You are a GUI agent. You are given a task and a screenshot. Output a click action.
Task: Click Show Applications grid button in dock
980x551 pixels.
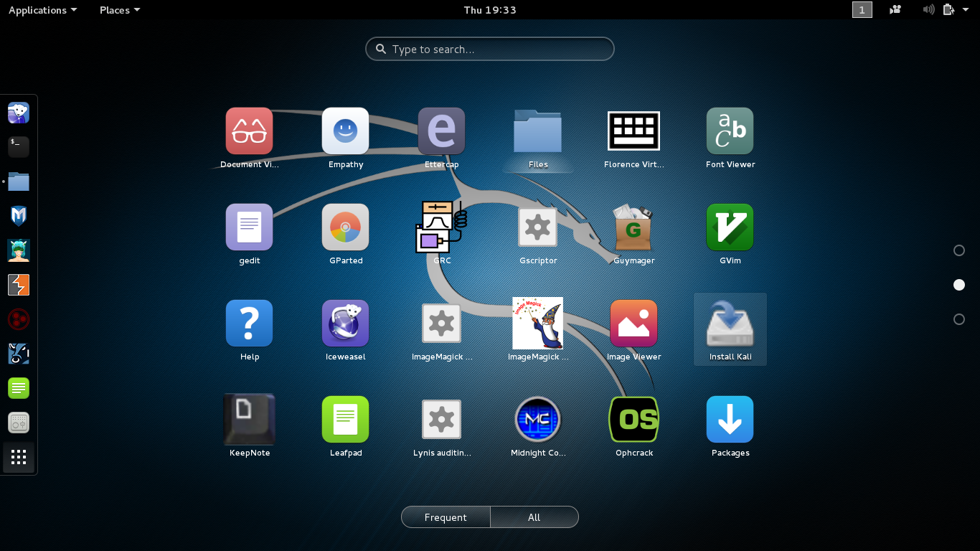[x=19, y=457]
